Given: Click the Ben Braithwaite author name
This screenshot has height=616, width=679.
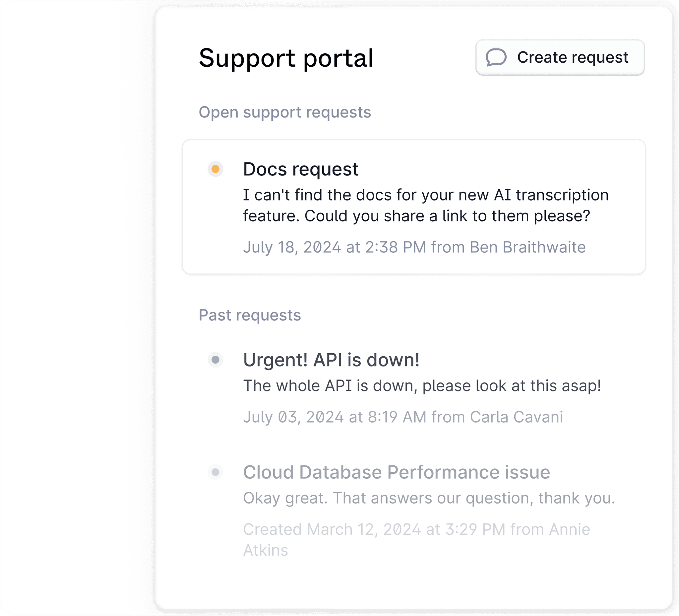Looking at the screenshot, I should [x=528, y=247].
